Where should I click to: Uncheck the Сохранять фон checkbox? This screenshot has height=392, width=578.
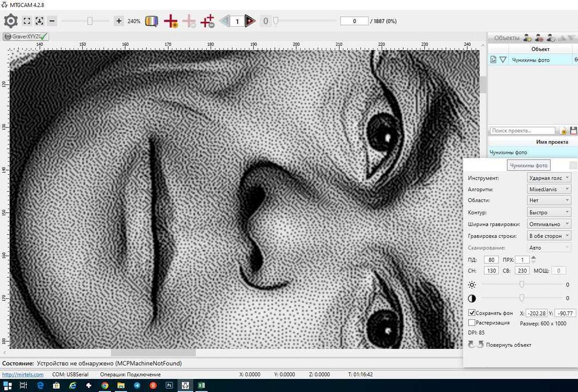(x=471, y=313)
